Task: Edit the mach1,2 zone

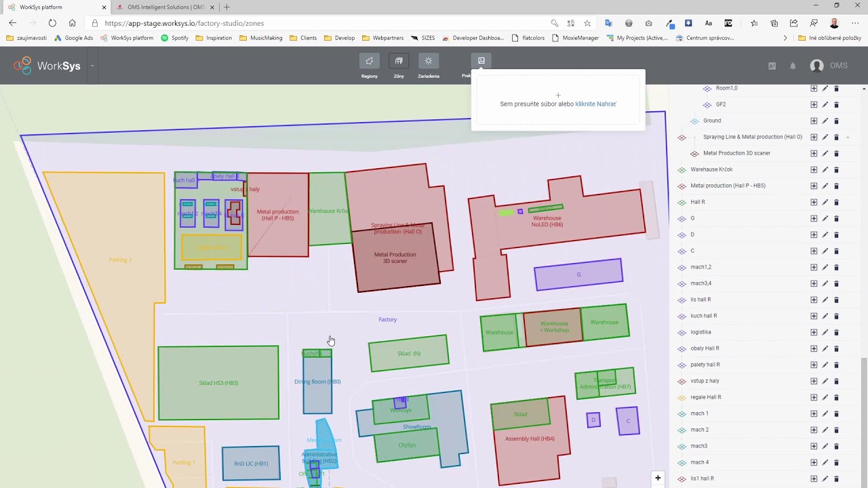Action: pos(825,267)
